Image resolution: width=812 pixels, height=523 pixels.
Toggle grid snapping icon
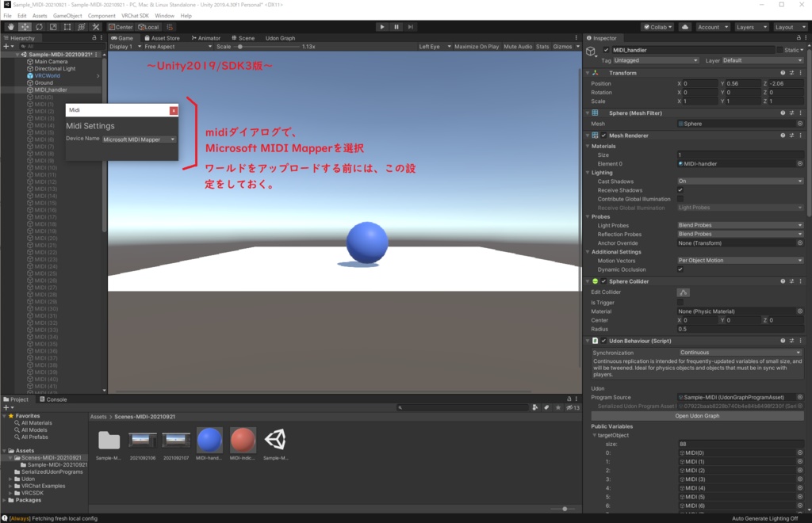click(170, 27)
